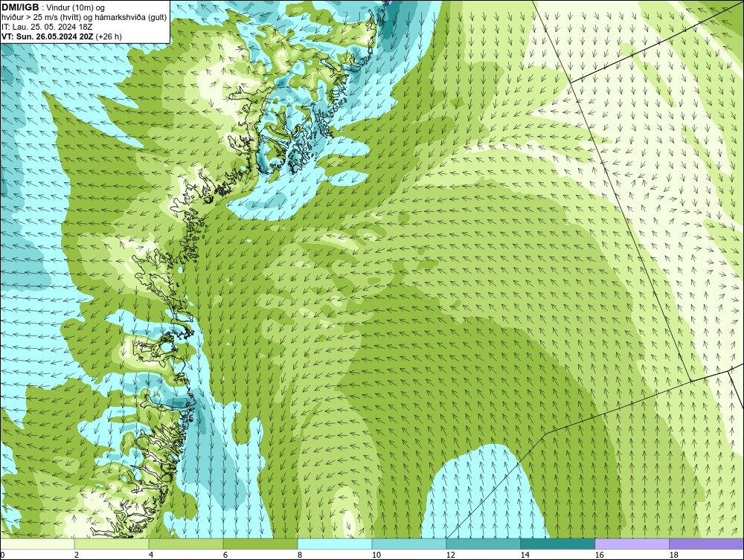Click the legend value label 6
The image size is (744, 560).
point(225,555)
